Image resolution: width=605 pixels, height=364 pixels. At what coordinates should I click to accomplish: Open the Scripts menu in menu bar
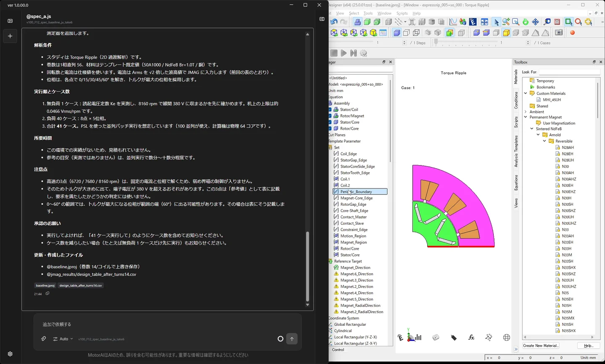tap(402, 13)
